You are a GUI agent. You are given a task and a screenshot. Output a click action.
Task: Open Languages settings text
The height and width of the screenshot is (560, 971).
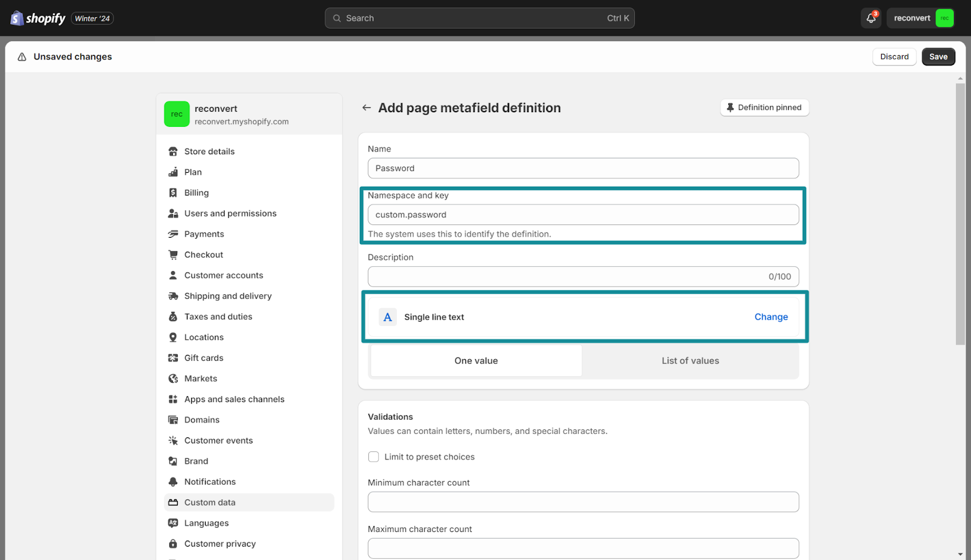point(206,523)
